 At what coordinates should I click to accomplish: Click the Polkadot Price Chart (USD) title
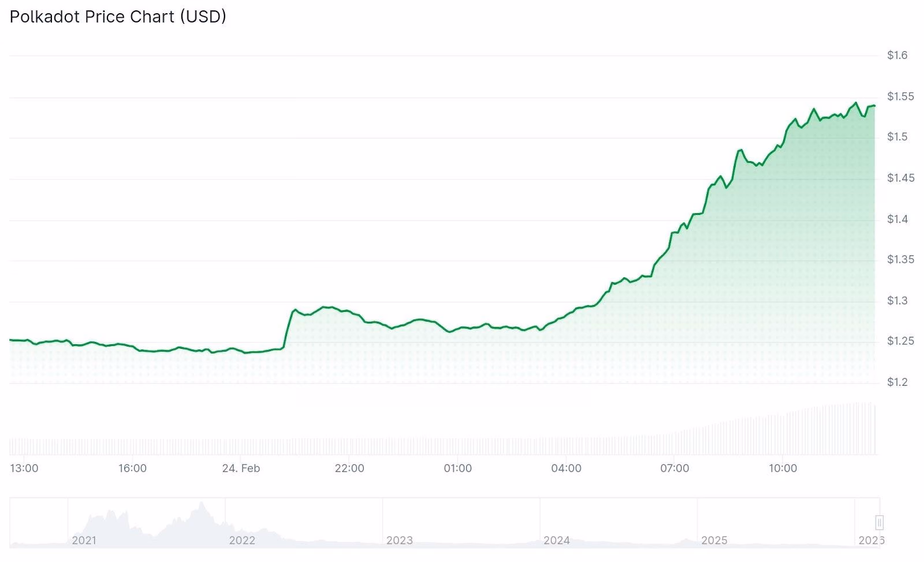tap(118, 17)
